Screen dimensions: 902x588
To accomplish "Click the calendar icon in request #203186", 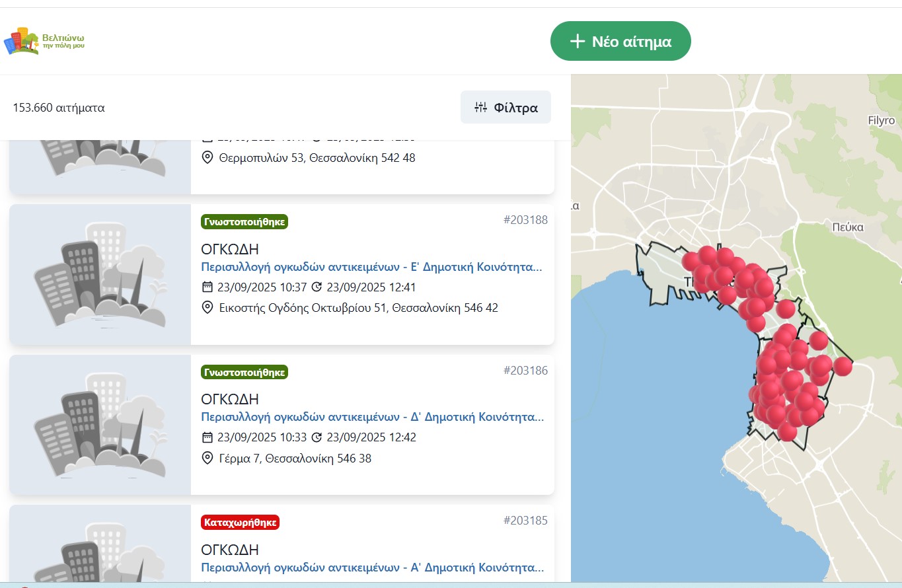I will 207,437.
